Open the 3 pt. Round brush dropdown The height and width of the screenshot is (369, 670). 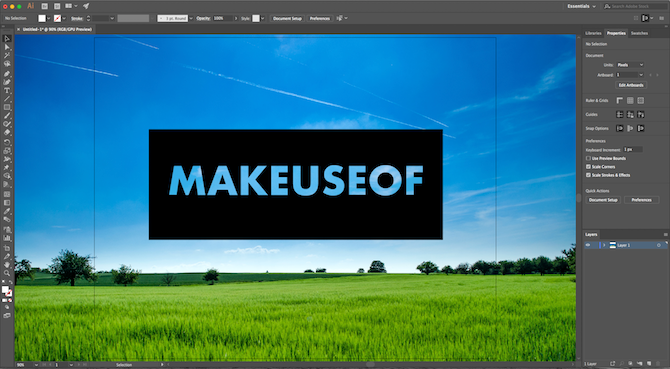[191, 18]
